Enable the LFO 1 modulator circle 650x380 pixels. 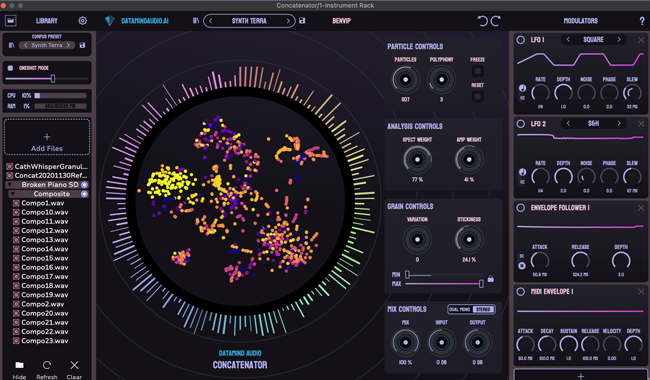[x=521, y=40]
